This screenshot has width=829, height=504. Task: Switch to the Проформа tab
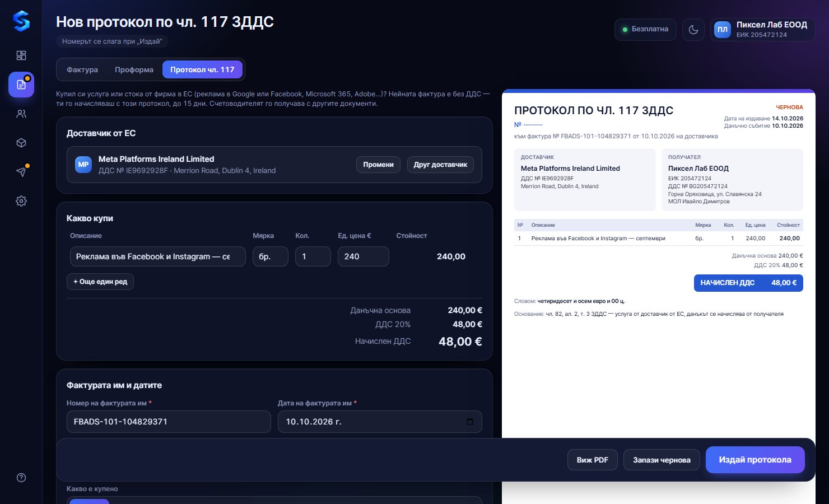[134, 70]
